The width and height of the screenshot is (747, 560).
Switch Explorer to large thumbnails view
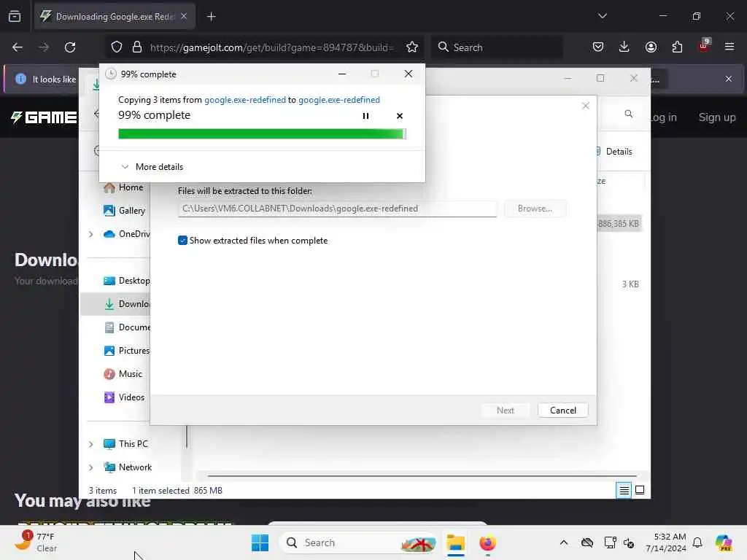pyautogui.click(x=640, y=490)
